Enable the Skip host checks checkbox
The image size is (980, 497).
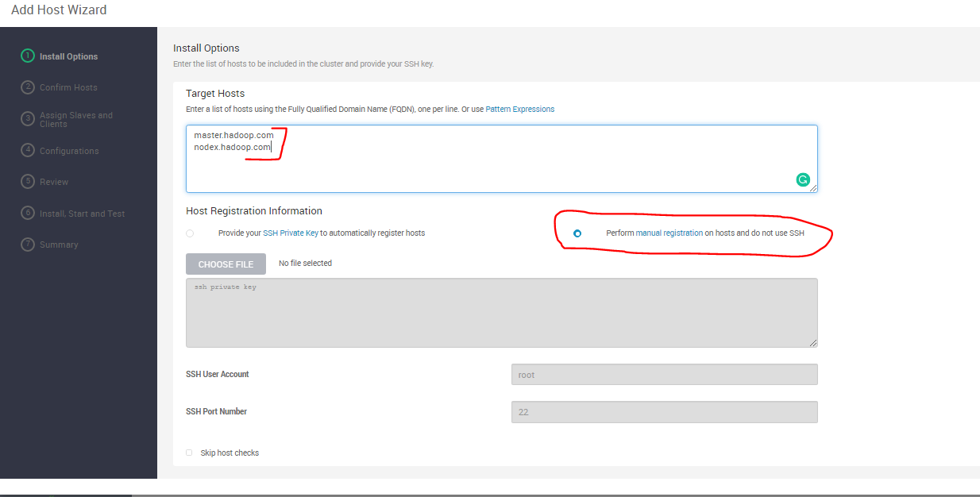189,453
